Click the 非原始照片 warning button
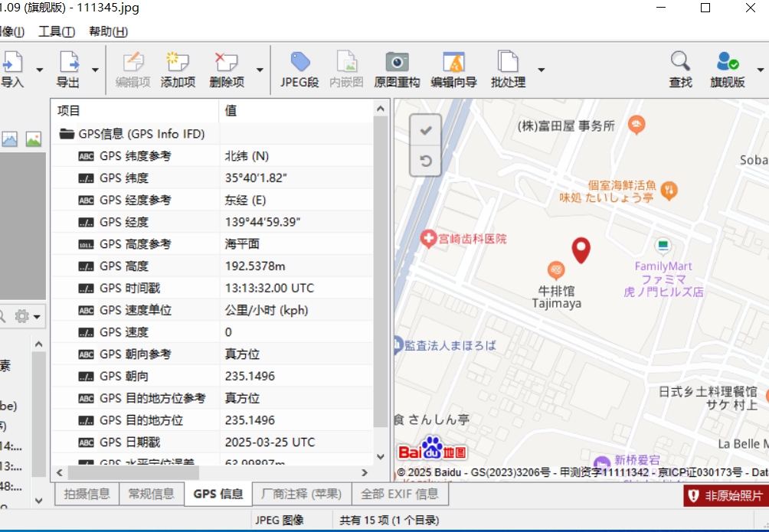This screenshot has height=532, width=769. [x=726, y=496]
